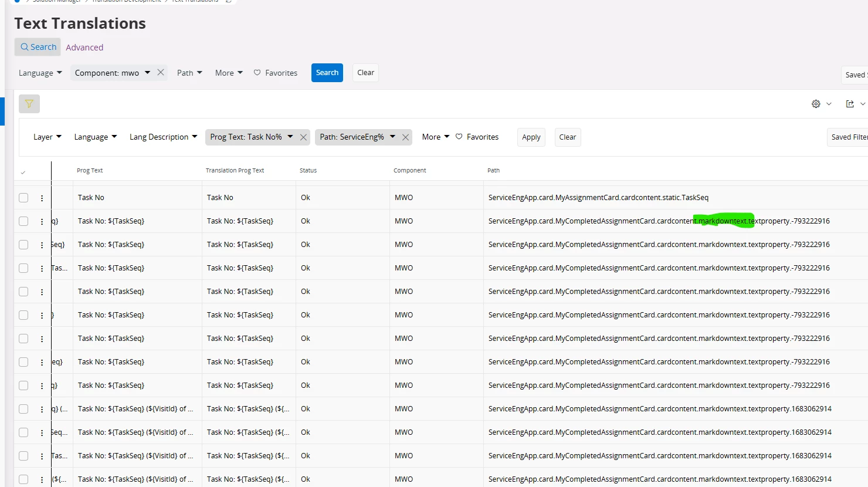Click the select-all checkmark in the table header
Viewport: 868px width, 487px height.
23,173
